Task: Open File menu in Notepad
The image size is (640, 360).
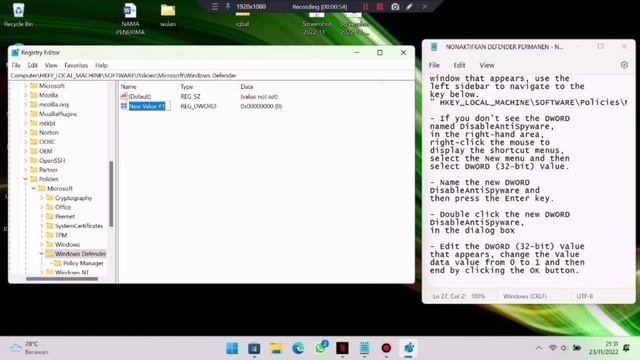Action: pyautogui.click(x=434, y=65)
